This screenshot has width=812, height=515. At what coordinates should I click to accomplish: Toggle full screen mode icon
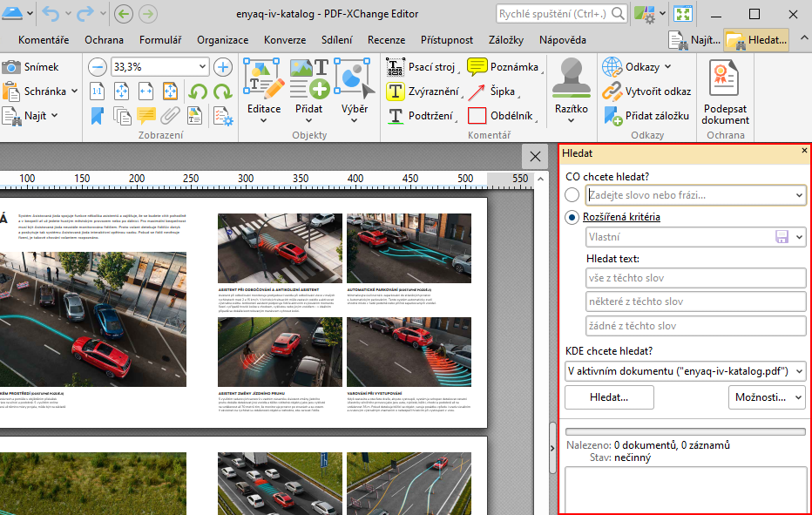click(x=683, y=13)
